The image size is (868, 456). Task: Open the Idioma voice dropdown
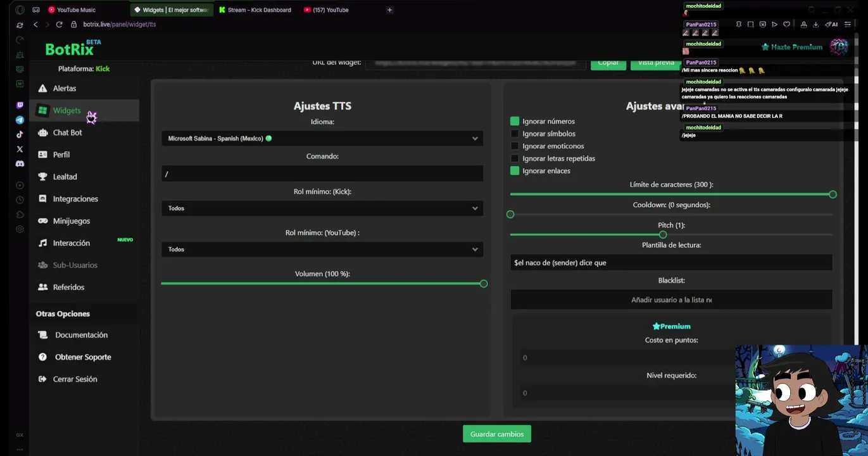322,139
